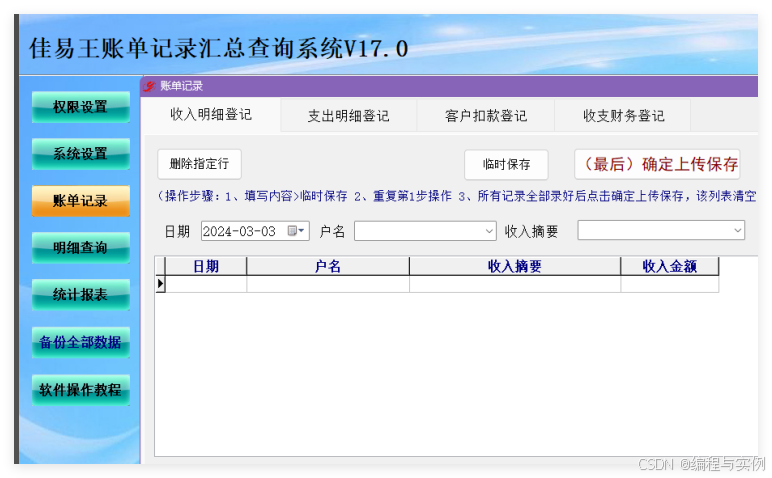Viewport: 772px width, 478px height.
Task: Switch to the 收支财务登记 tab
Action: [x=623, y=116]
